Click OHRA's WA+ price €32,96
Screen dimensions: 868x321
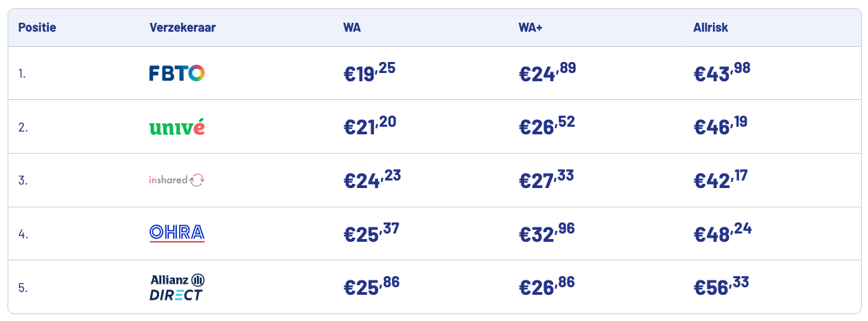click(547, 234)
